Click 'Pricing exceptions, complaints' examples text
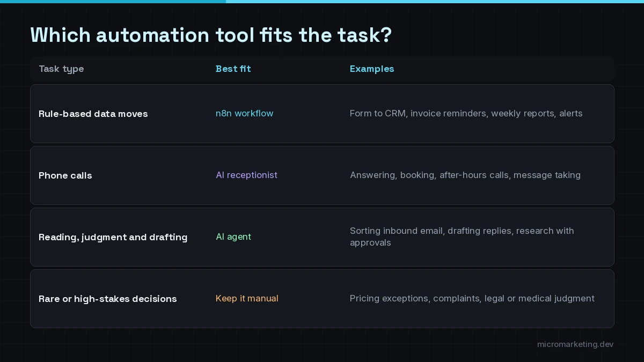 pyautogui.click(x=472, y=298)
